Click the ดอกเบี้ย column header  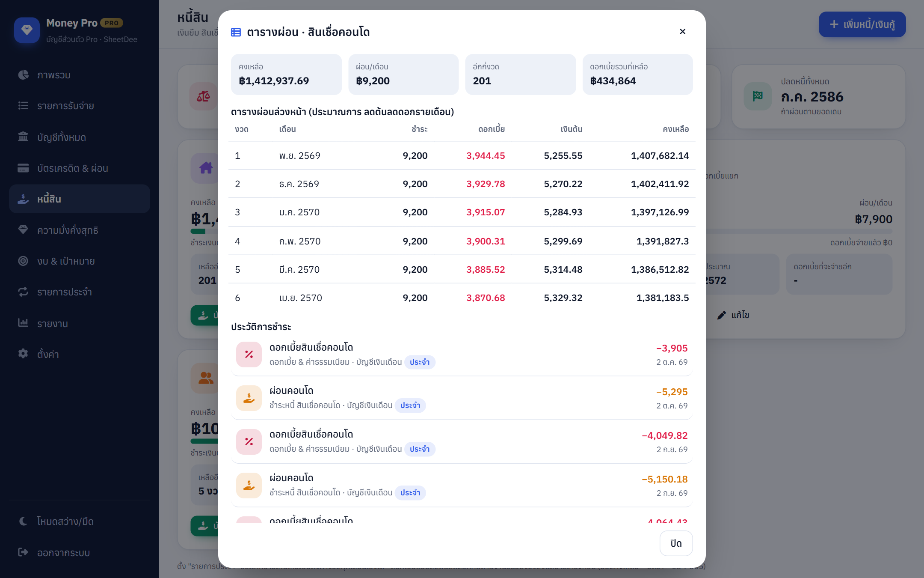click(x=492, y=129)
